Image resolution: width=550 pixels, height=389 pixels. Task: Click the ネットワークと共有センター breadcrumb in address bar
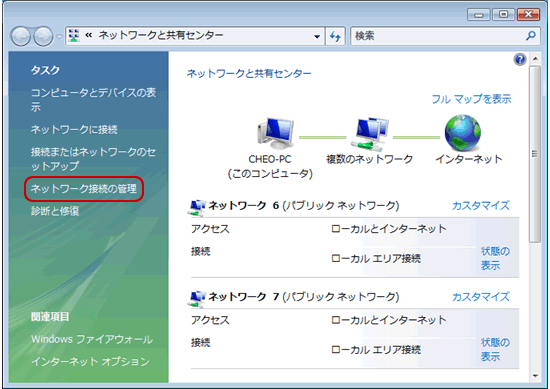coord(161,35)
